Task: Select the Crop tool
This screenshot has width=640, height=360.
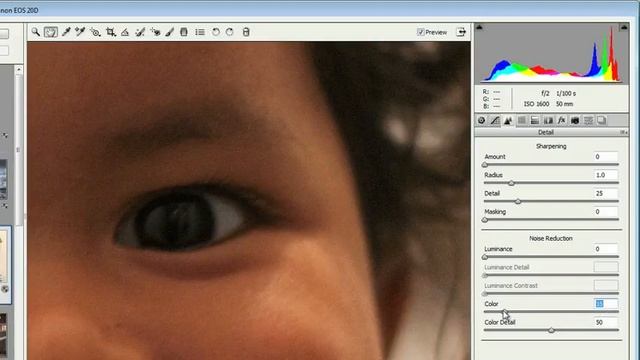Action: point(110,32)
